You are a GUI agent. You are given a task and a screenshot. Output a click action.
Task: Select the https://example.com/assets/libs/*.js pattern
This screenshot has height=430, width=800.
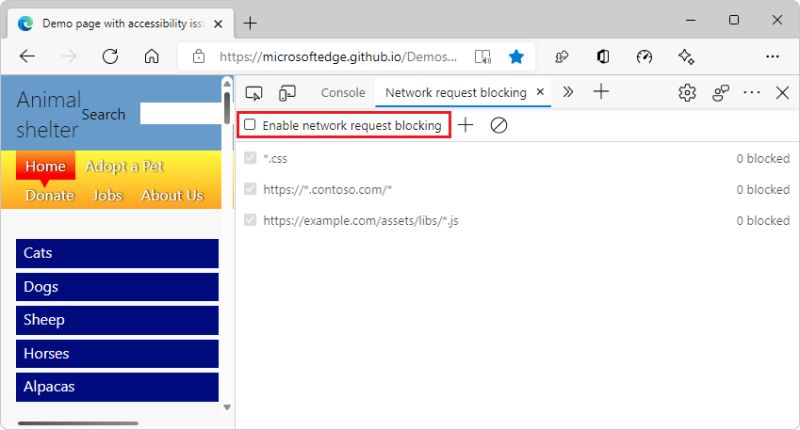361,221
